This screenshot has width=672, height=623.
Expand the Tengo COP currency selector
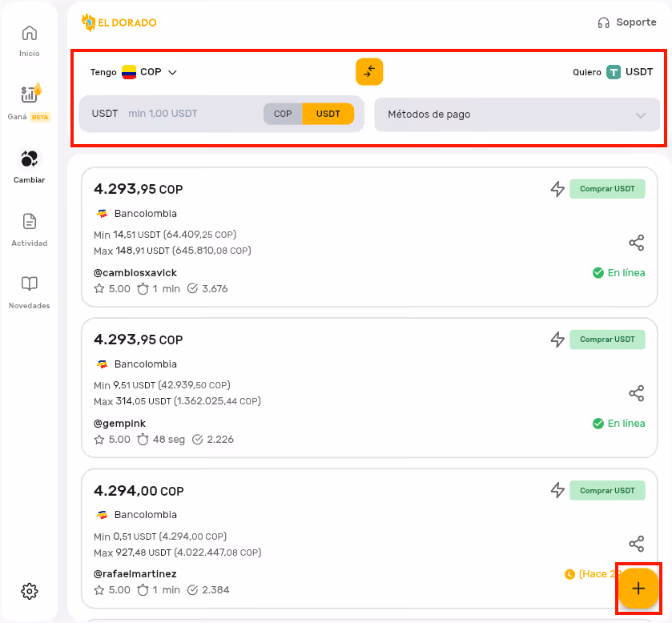click(133, 71)
